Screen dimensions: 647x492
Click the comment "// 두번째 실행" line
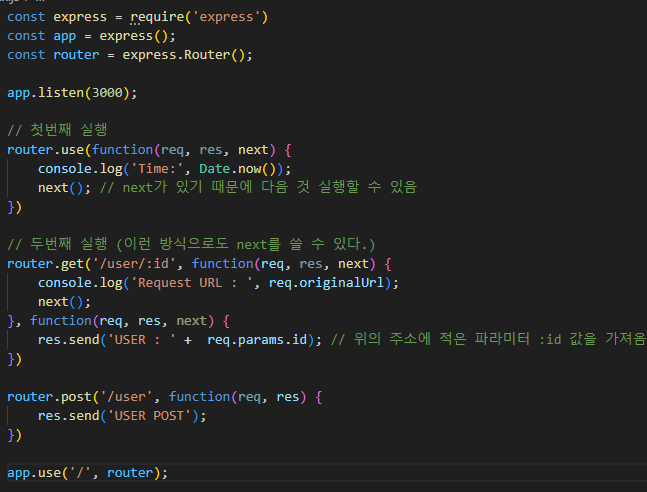tap(191, 244)
